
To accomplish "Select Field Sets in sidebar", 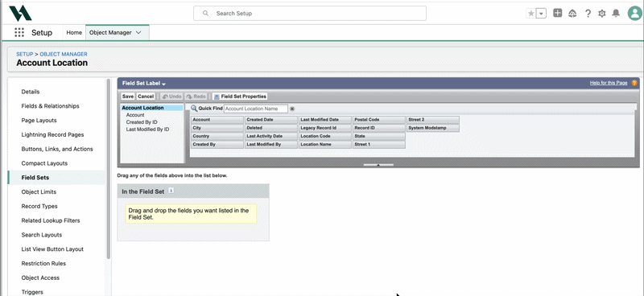I will (35, 178).
